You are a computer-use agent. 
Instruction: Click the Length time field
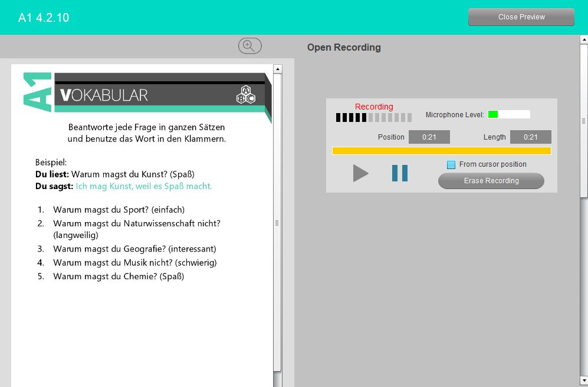[530, 137]
